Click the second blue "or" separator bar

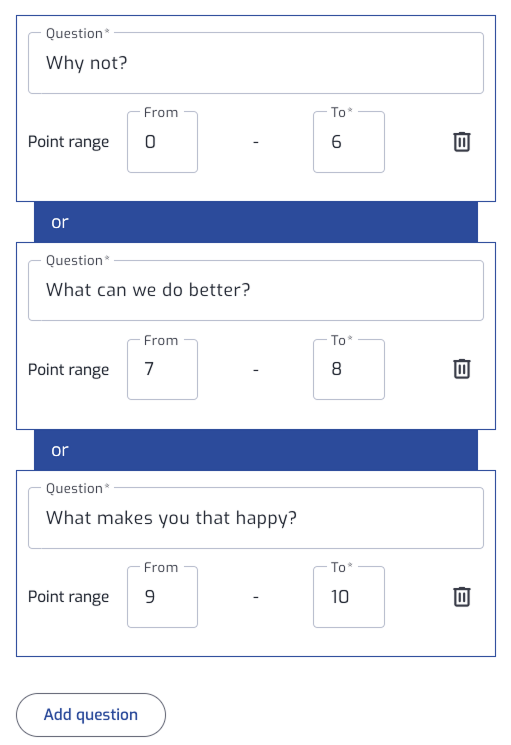[256, 450]
